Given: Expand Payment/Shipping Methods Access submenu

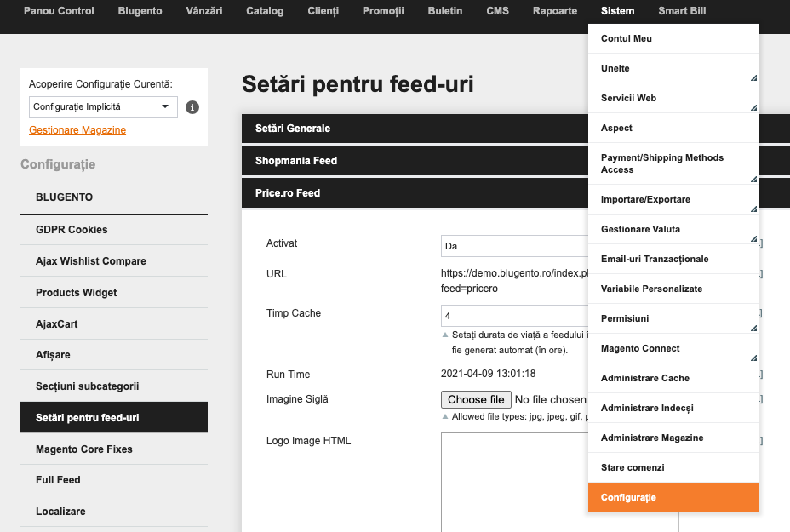Looking at the screenshot, I should click(673, 163).
